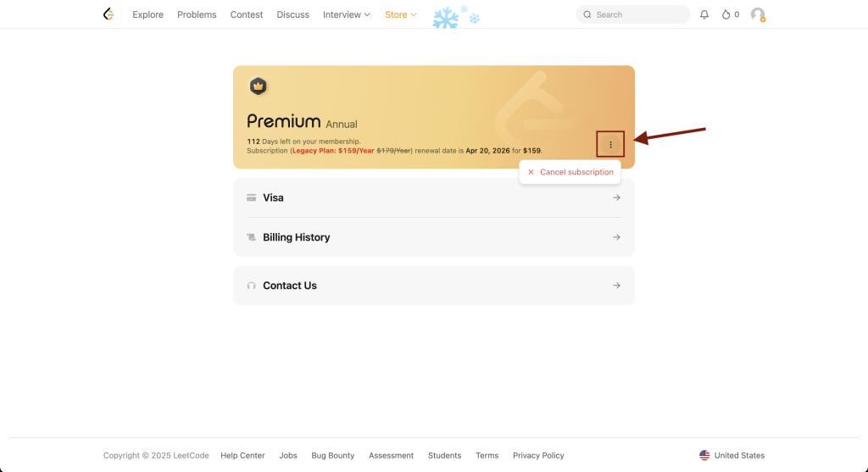Open the Assessment footer link
868x472 pixels.
391,455
